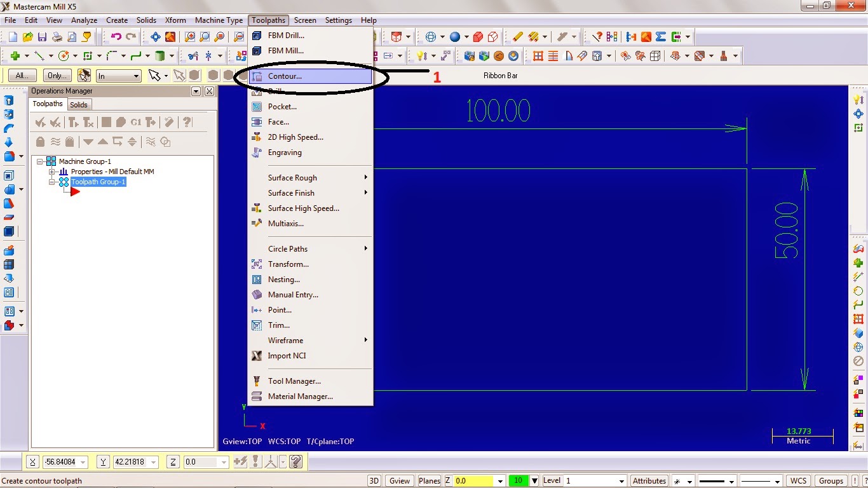
Task: Click the Contour toolpath icon in the menu
Action: tap(257, 76)
